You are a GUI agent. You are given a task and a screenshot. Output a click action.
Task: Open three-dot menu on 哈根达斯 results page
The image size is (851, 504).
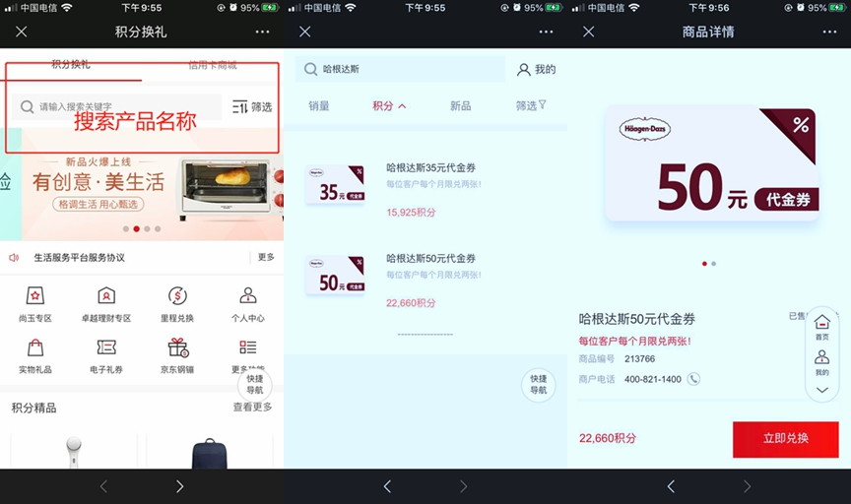(546, 32)
